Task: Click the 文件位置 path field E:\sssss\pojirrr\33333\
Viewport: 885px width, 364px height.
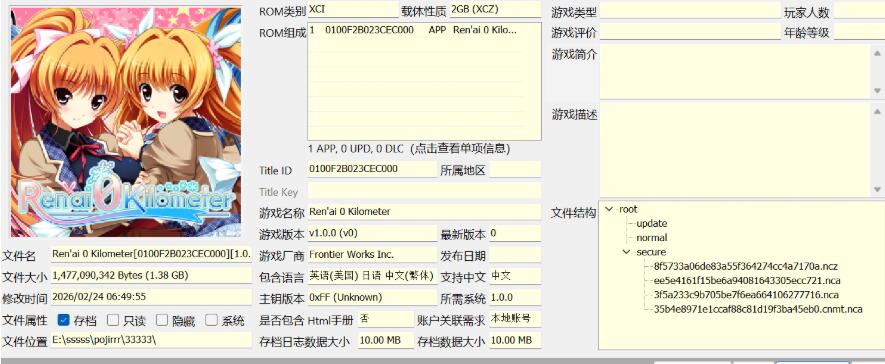Action: 151,340
